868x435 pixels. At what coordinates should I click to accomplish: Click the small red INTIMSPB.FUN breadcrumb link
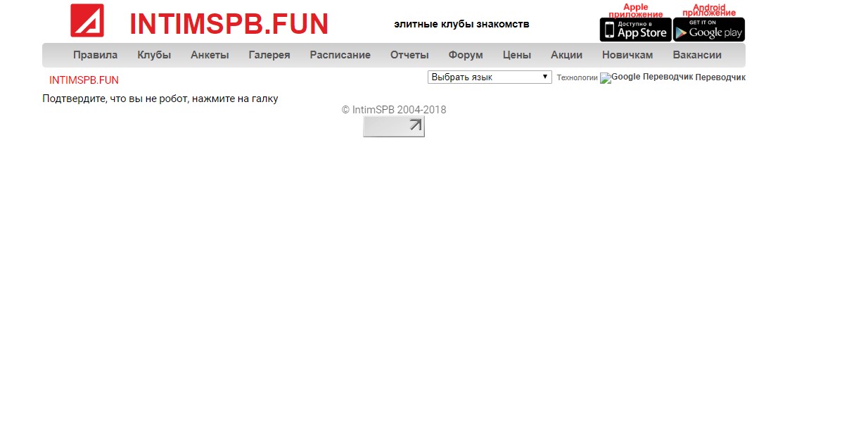pos(84,80)
